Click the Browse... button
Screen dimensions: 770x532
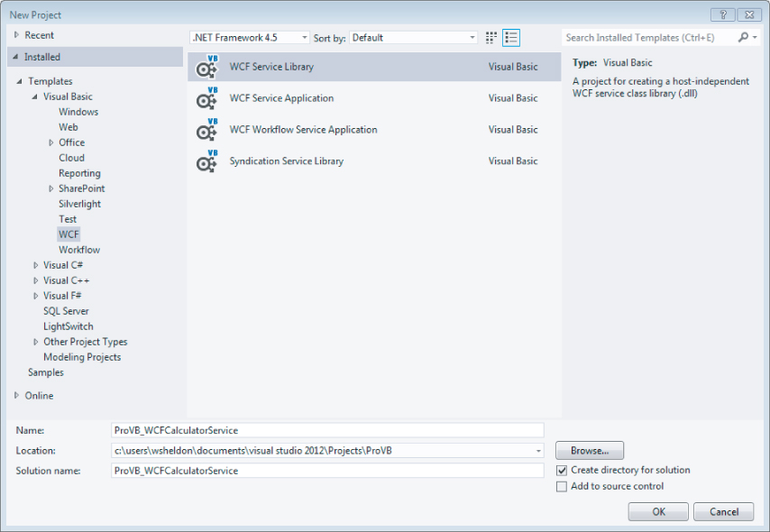590,450
